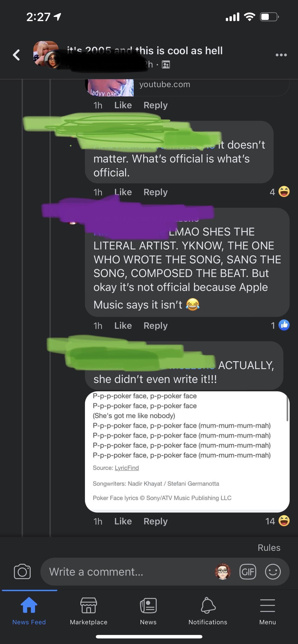This screenshot has height=644, width=298.
Task: Open the camera icon to attach photo
Action: 22,571
